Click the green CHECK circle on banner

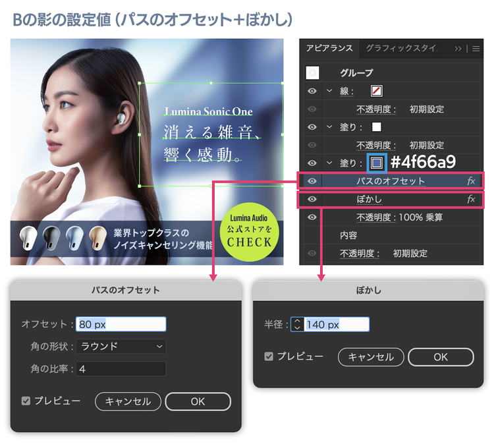[x=249, y=232]
